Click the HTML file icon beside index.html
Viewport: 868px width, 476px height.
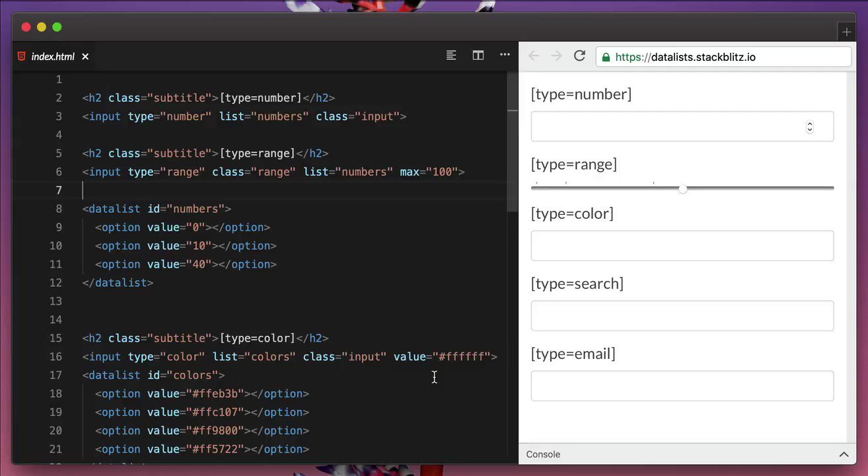click(x=20, y=56)
